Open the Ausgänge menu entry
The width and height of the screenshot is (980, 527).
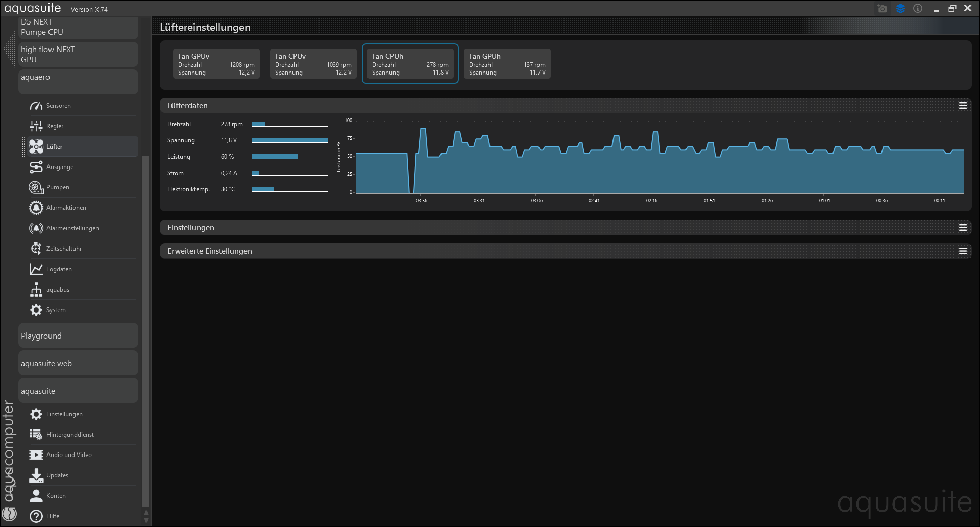60,167
